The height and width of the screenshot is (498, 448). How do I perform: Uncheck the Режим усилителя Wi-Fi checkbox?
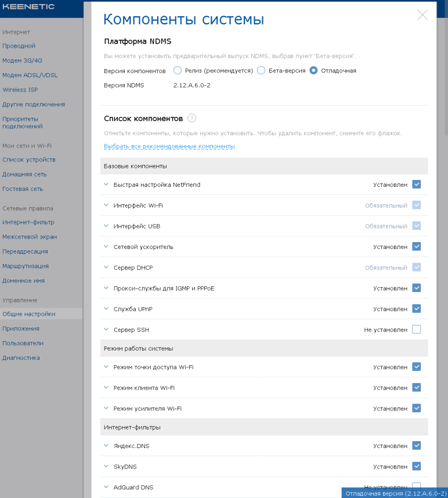tap(416, 408)
